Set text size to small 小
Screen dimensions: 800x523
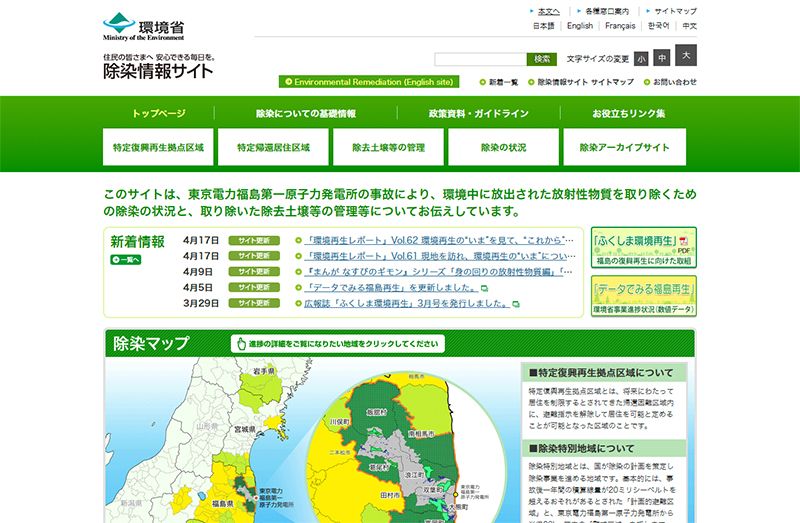(641, 59)
